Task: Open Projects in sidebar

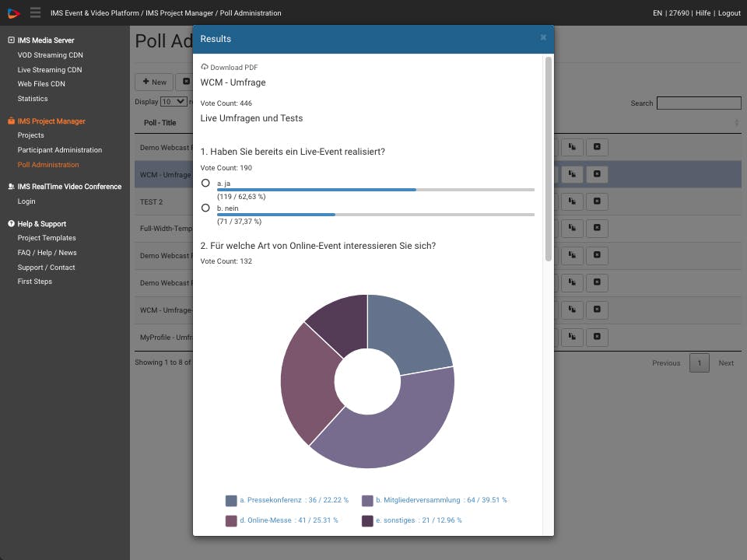Action: [x=30, y=135]
